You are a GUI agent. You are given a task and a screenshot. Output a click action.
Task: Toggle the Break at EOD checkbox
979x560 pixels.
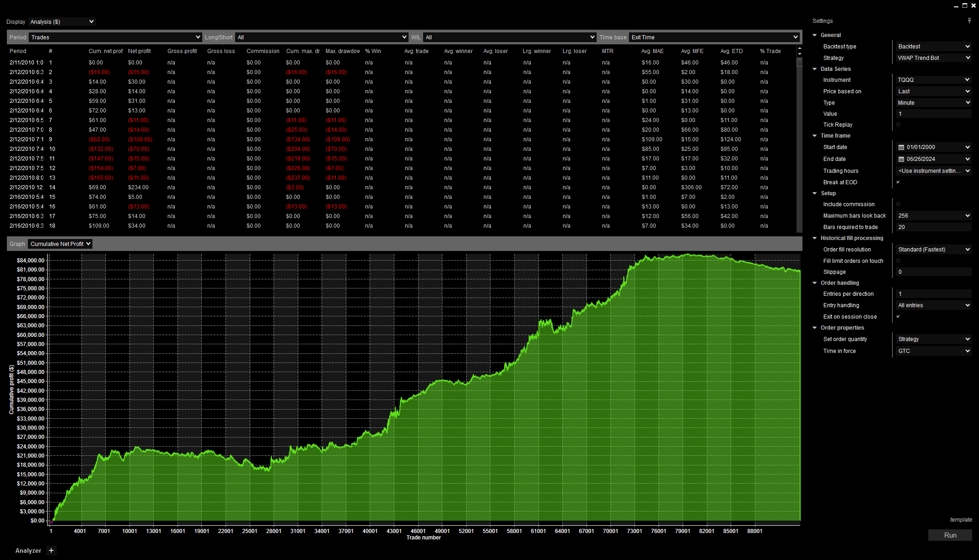click(898, 182)
